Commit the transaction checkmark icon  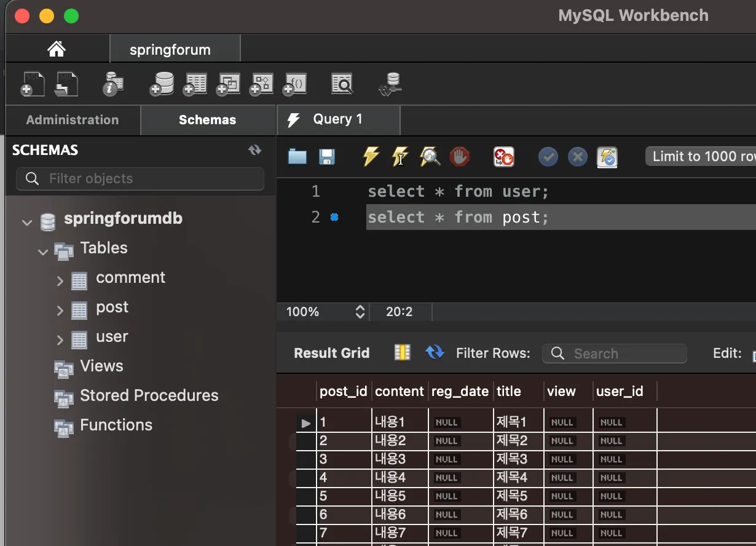tap(548, 157)
